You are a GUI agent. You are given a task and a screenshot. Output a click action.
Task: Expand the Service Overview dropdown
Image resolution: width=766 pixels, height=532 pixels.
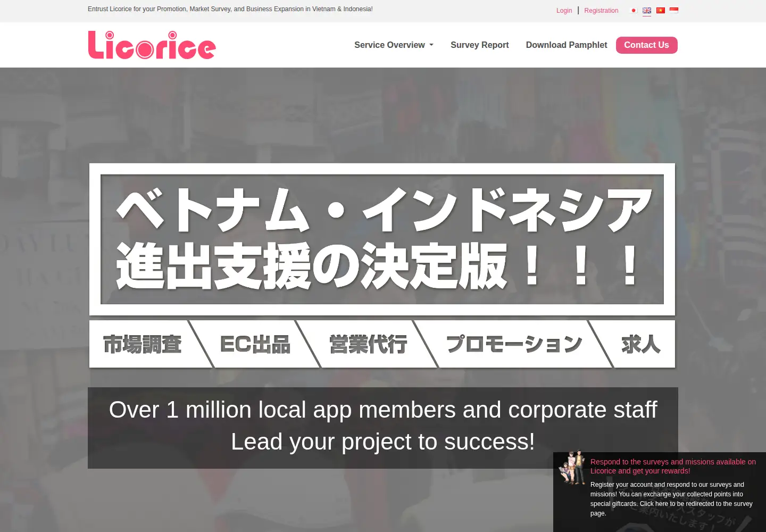pyautogui.click(x=394, y=45)
